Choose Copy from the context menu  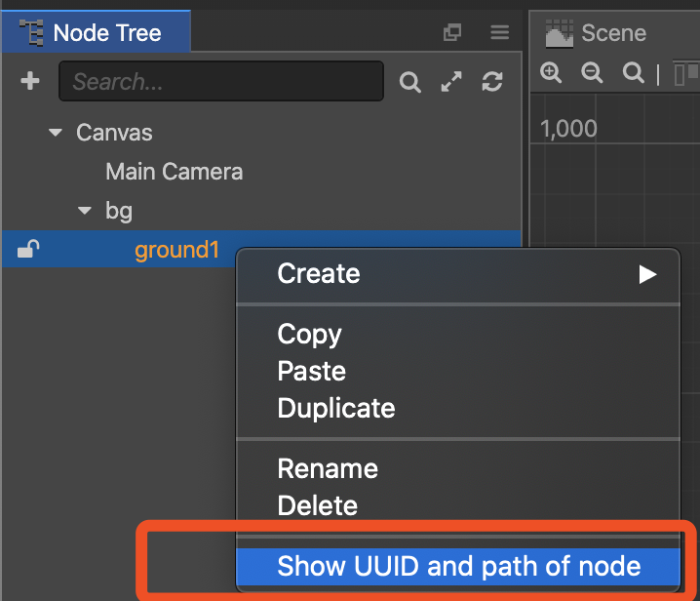tap(309, 334)
